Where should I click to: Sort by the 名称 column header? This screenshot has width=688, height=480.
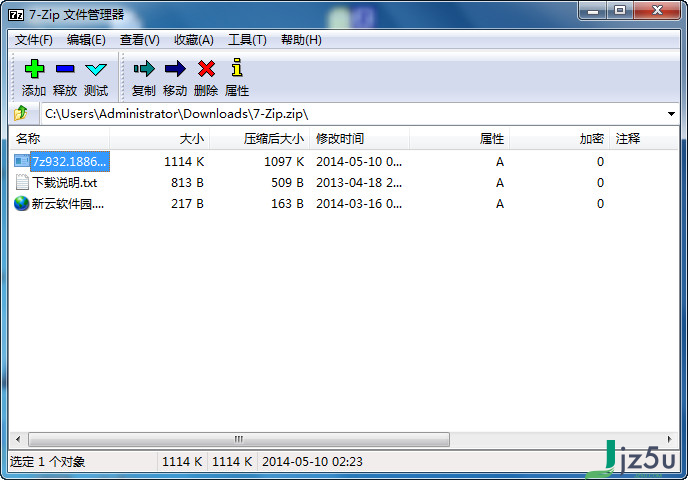pos(60,139)
